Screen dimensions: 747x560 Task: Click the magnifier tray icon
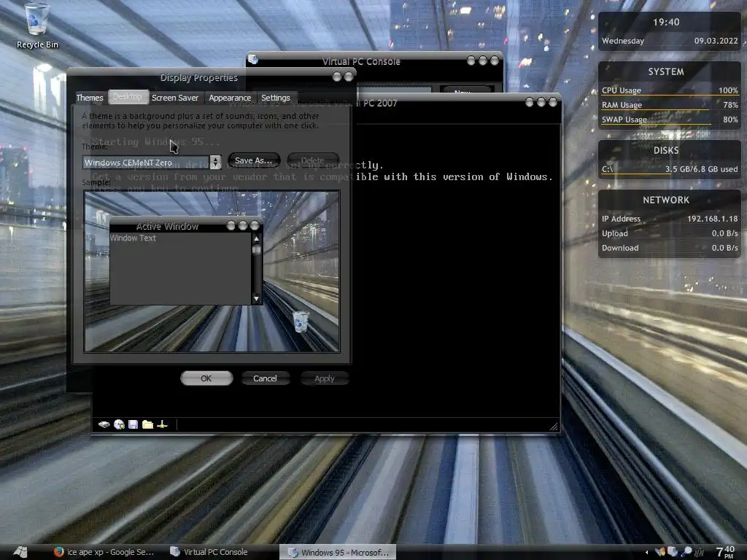pos(686,552)
